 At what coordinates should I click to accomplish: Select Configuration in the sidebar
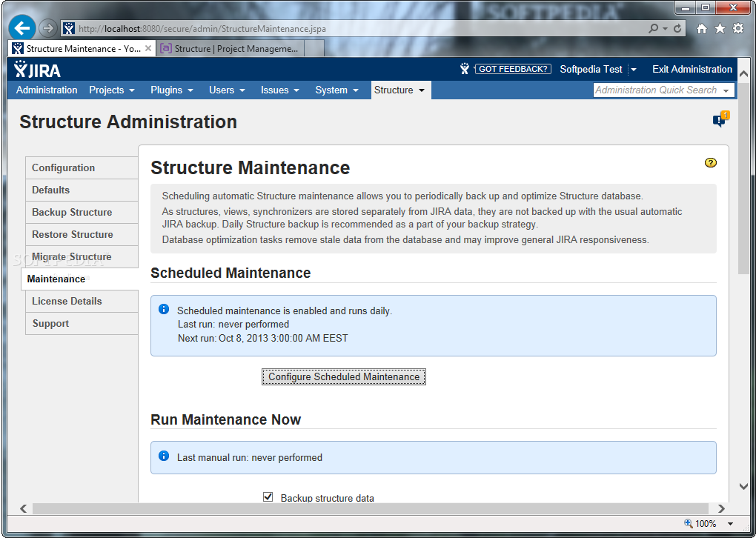pyautogui.click(x=82, y=167)
